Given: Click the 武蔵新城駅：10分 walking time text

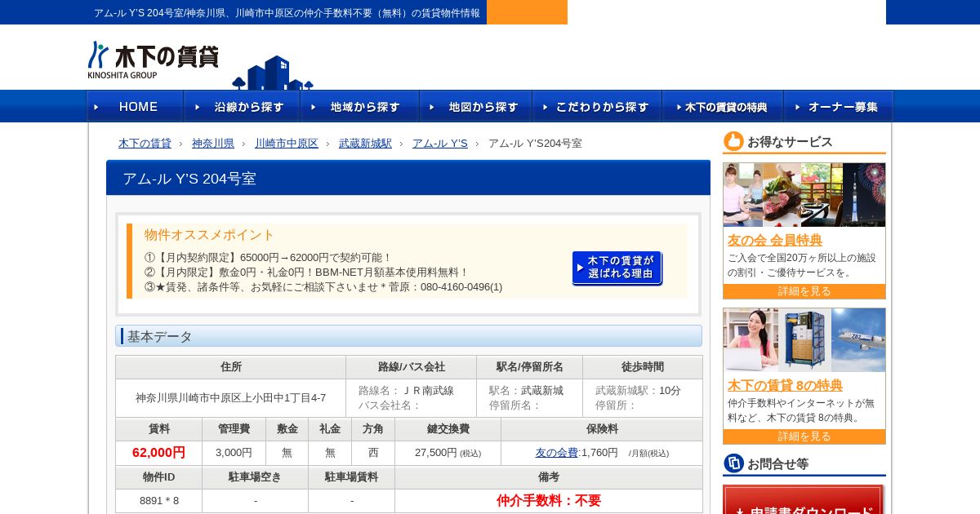Looking at the screenshot, I should (x=638, y=391).
